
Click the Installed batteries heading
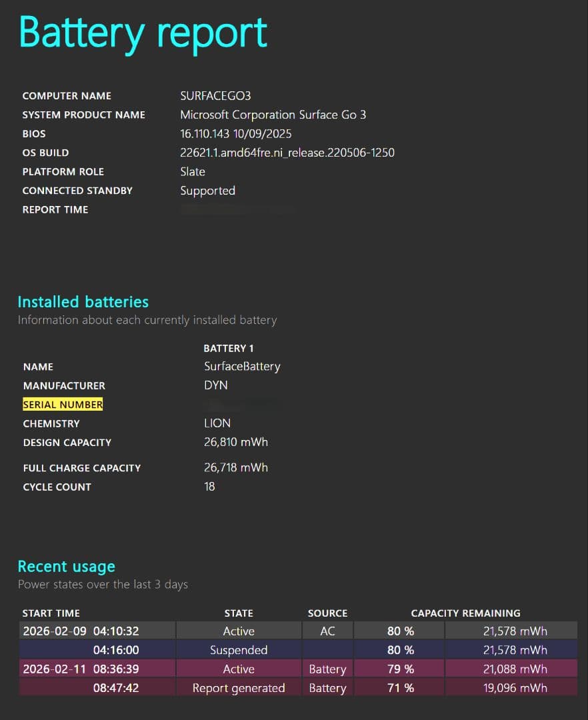point(83,302)
